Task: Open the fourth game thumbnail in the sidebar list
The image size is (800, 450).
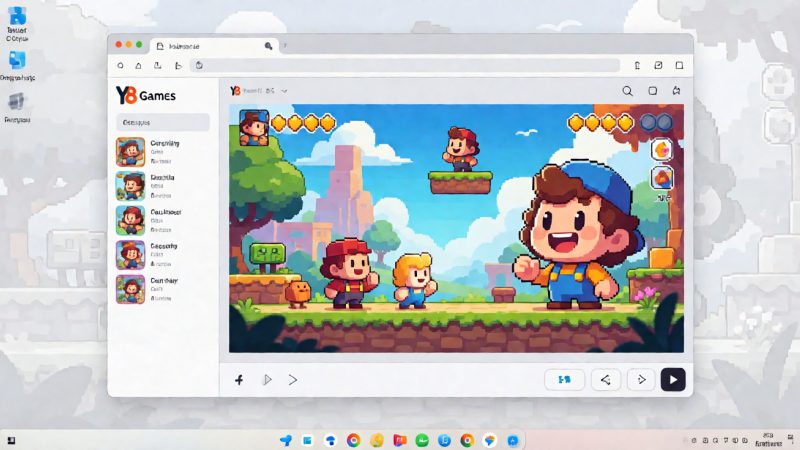Action: pyautogui.click(x=130, y=255)
